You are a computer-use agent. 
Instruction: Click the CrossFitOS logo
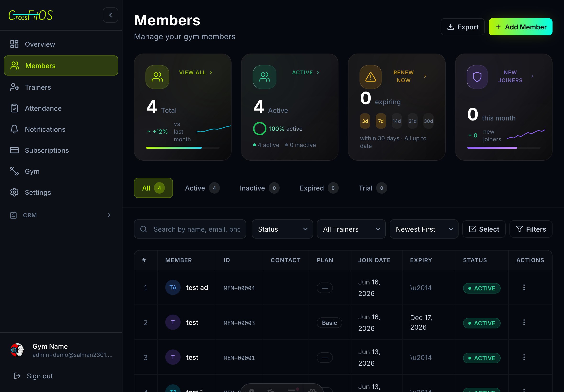pos(30,15)
